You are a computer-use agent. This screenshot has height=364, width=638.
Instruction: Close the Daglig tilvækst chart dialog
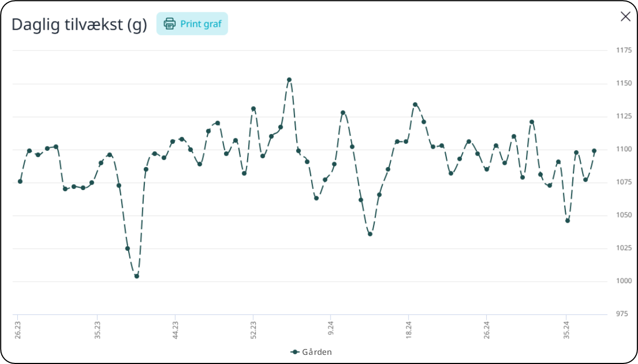pyautogui.click(x=625, y=17)
